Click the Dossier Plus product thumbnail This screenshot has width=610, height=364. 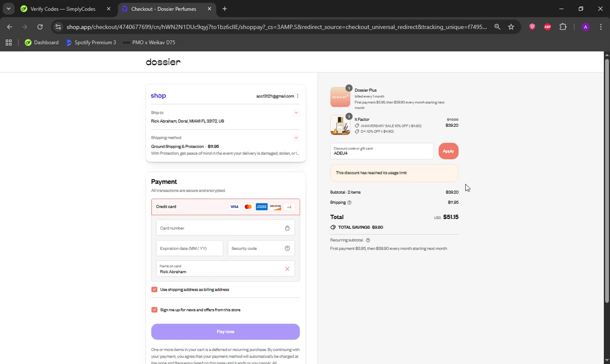[x=340, y=97]
